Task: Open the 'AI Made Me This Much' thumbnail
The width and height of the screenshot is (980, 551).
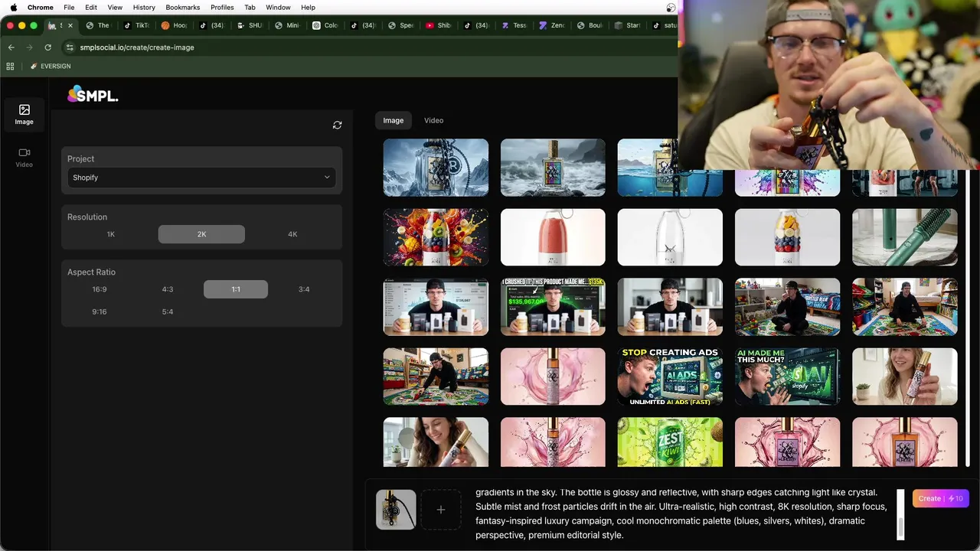Action: [787, 377]
